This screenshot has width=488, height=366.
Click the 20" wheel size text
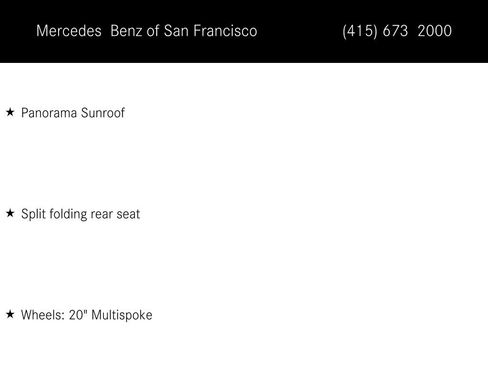point(78,315)
